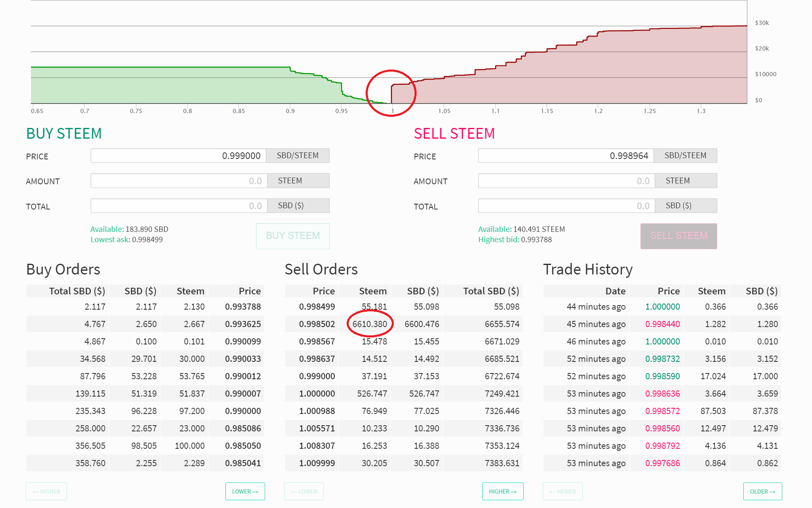Select buy order priced 0.993625
This screenshot has height=508, width=812.
(145, 324)
